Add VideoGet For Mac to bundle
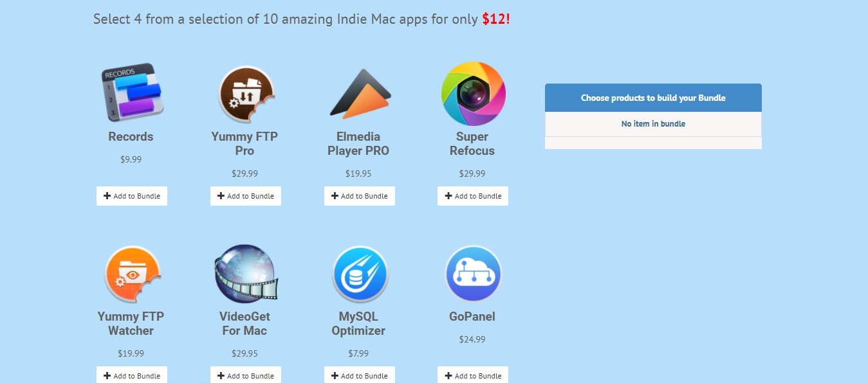The height and width of the screenshot is (383, 868). [246, 375]
